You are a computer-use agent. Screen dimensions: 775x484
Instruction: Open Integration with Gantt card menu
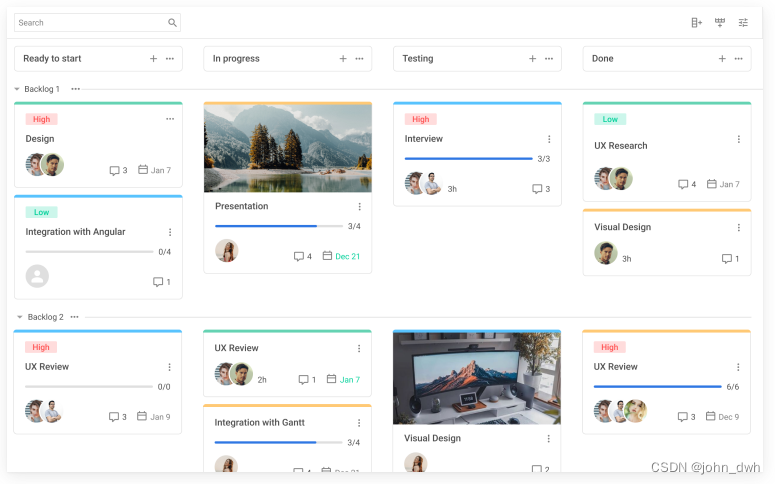[x=359, y=423]
